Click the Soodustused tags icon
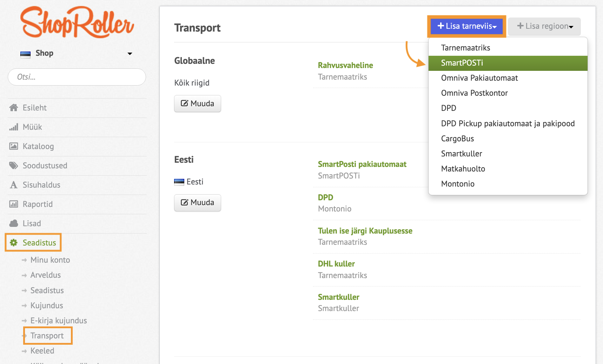Viewport: 603px width, 364px height. (x=14, y=166)
